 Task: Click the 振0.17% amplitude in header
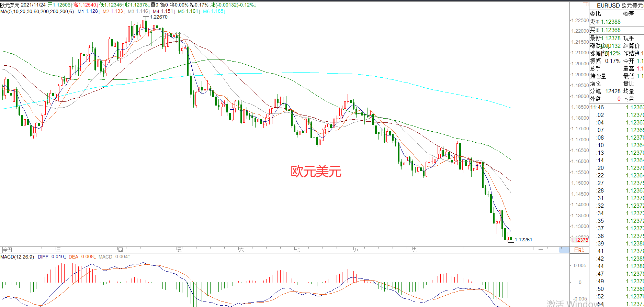[x=199, y=5]
